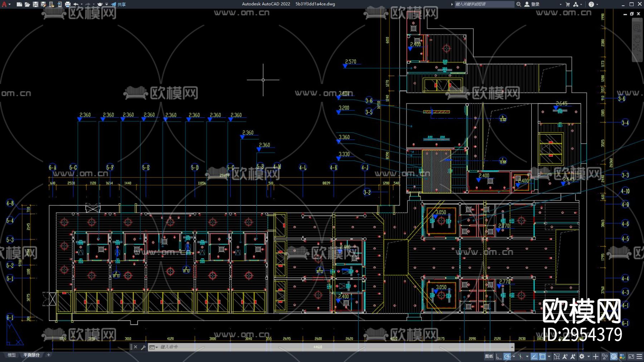The height and width of the screenshot is (362, 644).
Task: Toggle ortho mode in status bar
Action: coord(498,356)
